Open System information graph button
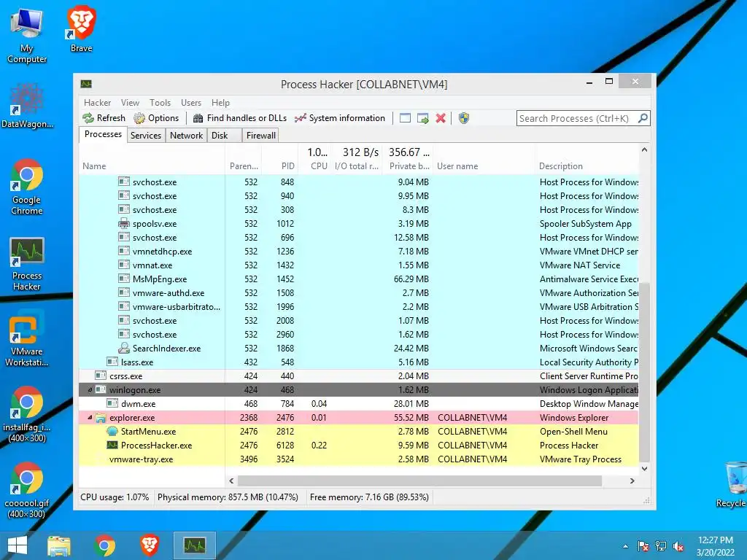 coord(340,118)
